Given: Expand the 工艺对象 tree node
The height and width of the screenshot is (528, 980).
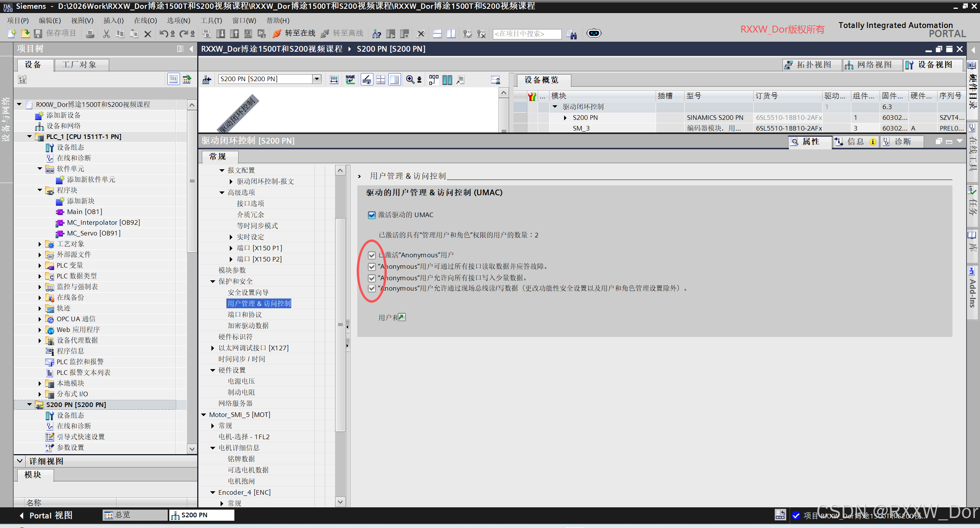Looking at the screenshot, I should 40,244.
